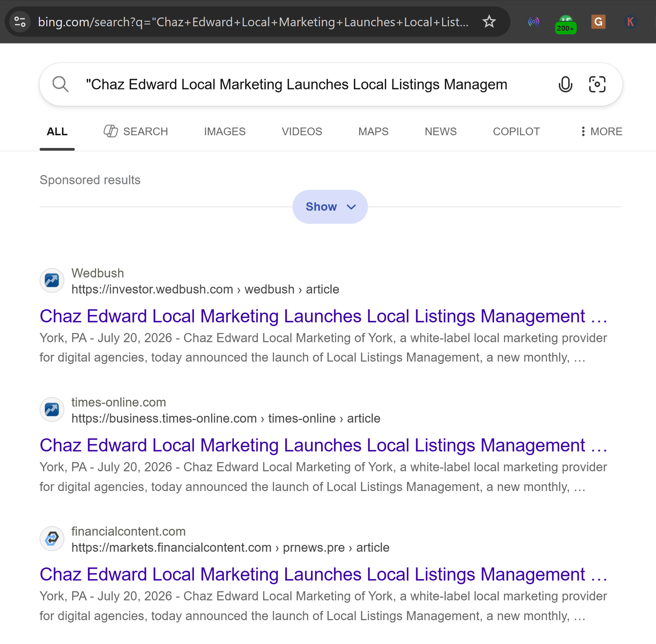Click the investor.wedbush.com URL breadcrumb

[x=205, y=289]
